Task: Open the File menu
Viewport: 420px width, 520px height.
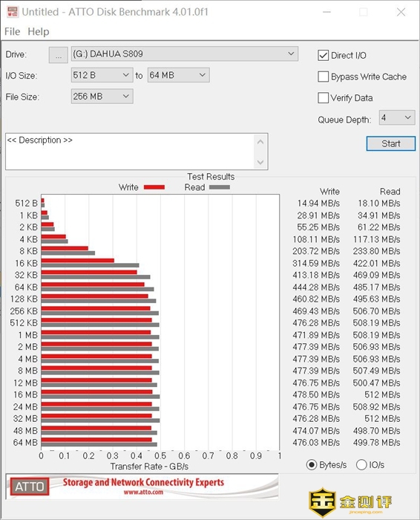Action: (x=13, y=31)
